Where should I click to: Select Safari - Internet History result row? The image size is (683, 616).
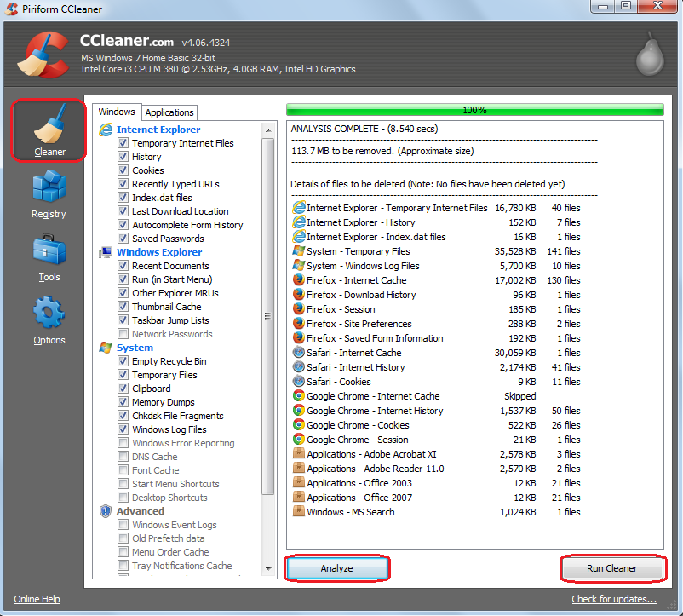(437, 367)
